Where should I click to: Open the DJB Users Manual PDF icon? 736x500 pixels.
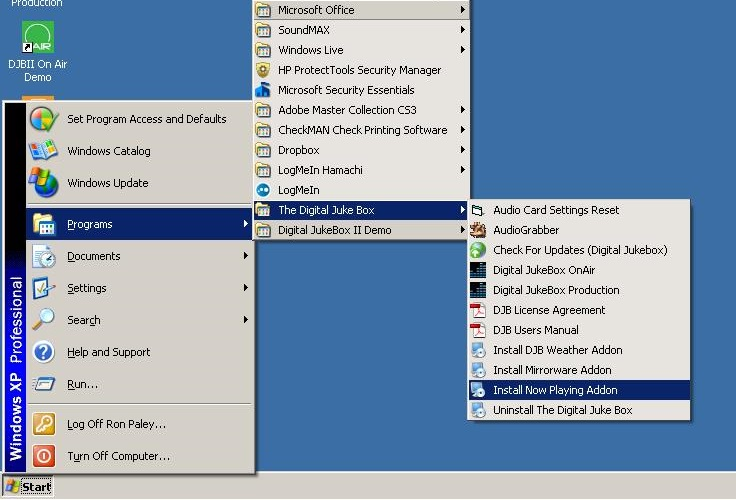coord(478,330)
